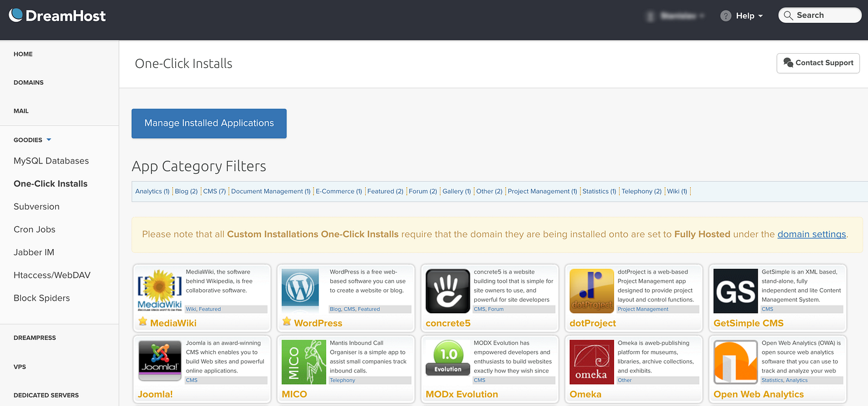Click the Project Management tag on dotProject
Viewport: 868px width, 406px height.
(643, 309)
